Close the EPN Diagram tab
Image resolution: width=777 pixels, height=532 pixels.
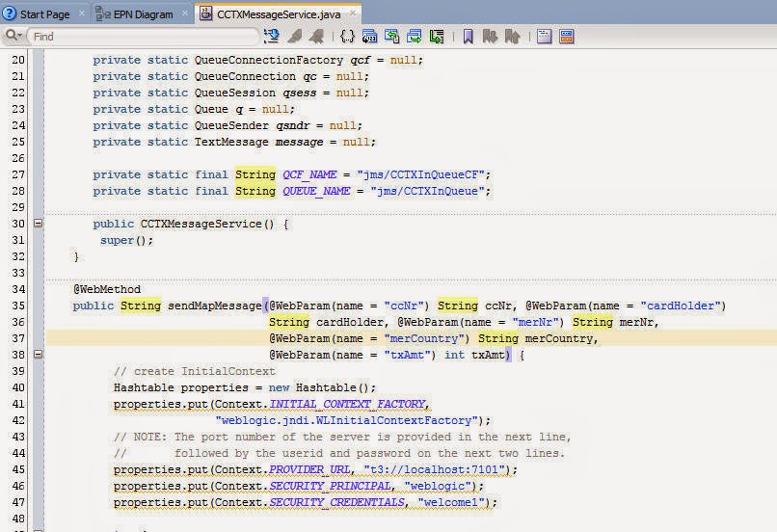click(185, 13)
